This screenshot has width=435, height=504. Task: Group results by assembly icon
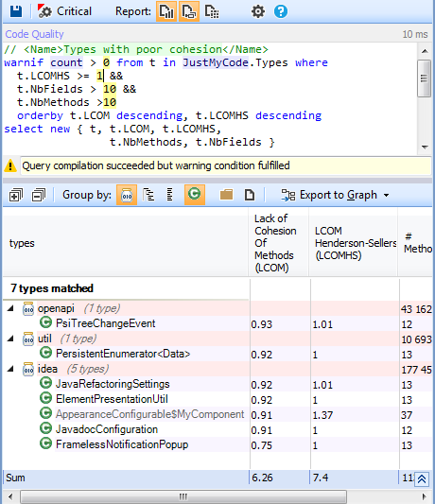pos(127,195)
